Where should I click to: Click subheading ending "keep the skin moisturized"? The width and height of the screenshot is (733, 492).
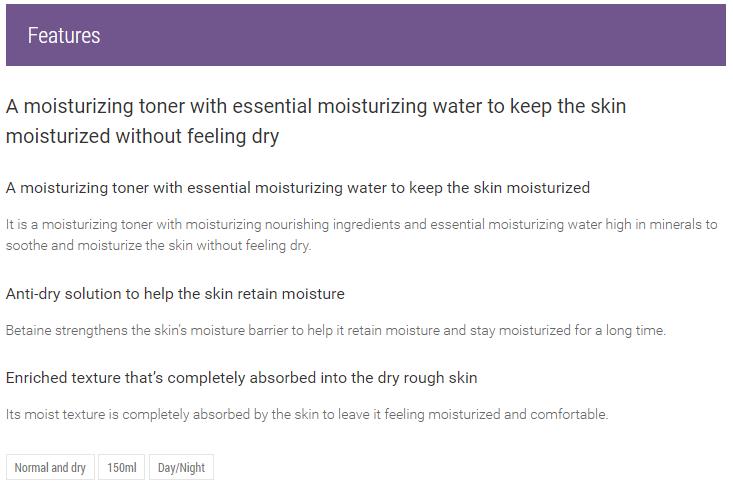(297, 188)
